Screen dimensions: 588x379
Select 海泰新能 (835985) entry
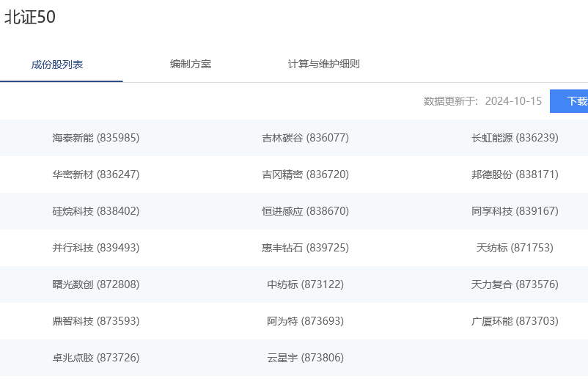coord(96,138)
